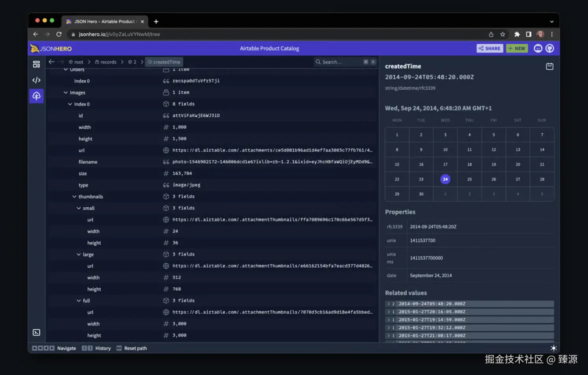
Task: Select the tree view sidebar icon
Action: point(36,96)
